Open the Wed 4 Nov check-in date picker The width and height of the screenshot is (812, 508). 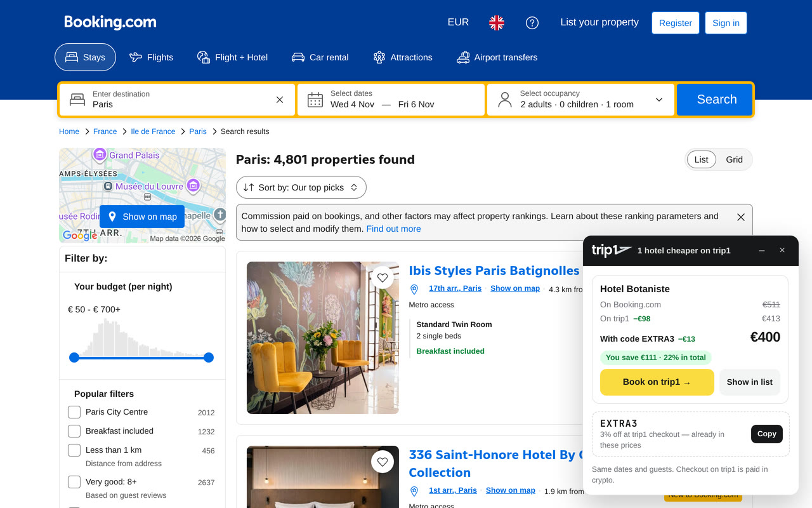tap(352, 104)
